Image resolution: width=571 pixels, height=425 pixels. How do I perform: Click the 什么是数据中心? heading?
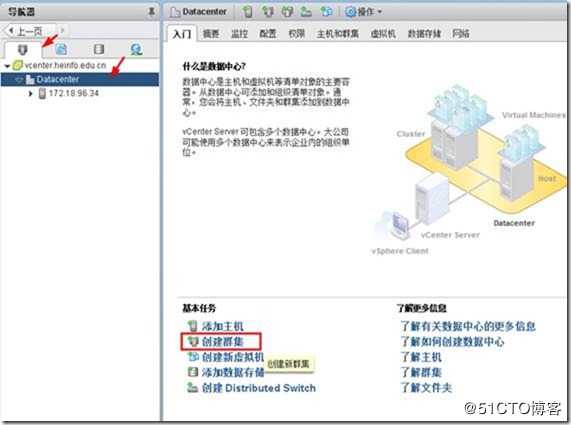tap(214, 66)
